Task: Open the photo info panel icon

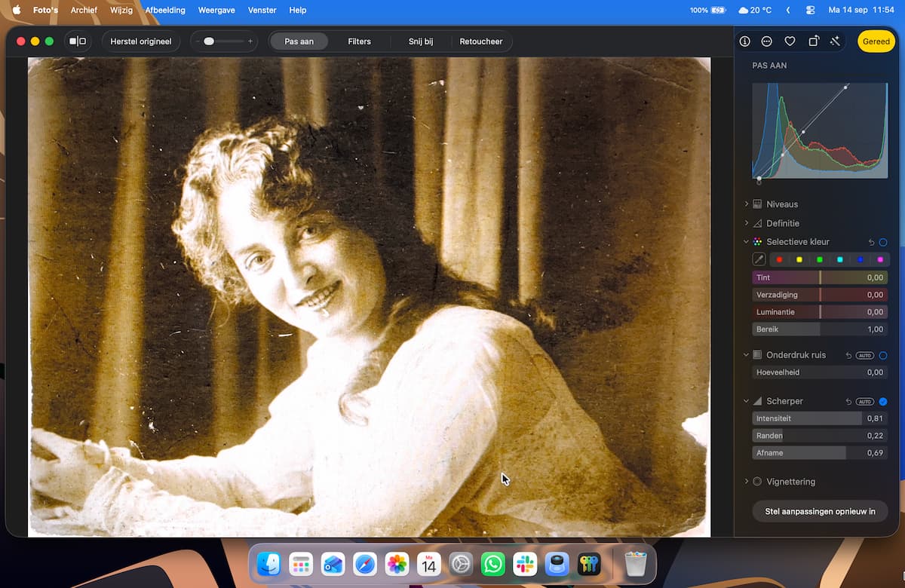Action: click(x=744, y=41)
